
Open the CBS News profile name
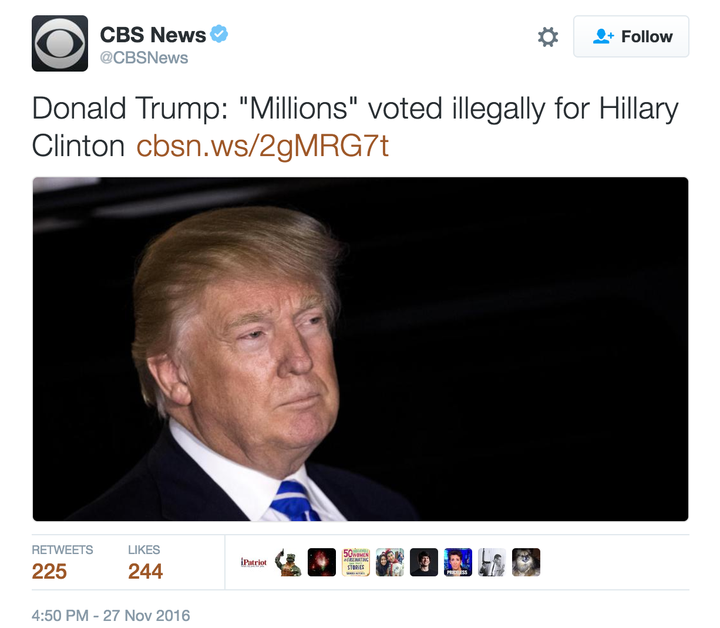point(153,35)
